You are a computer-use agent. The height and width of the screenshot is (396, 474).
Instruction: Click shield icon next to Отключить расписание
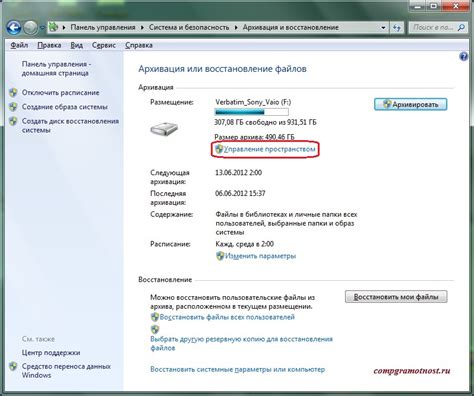[x=13, y=93]
